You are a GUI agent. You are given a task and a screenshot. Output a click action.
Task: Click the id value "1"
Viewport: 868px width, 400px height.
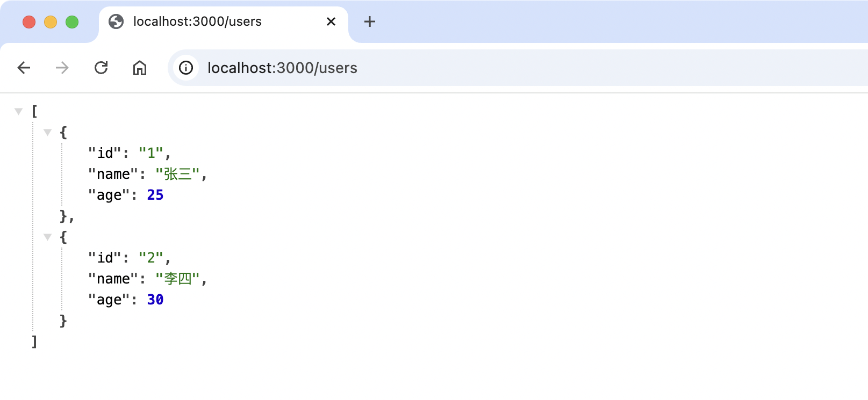151,153
